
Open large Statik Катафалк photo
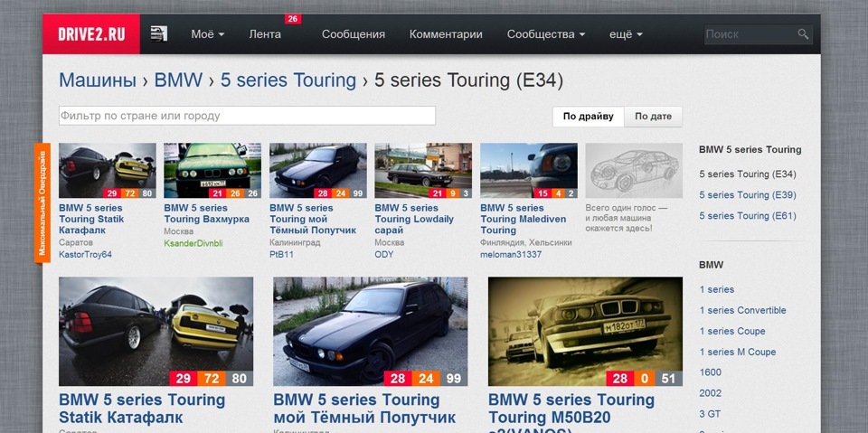156,331
